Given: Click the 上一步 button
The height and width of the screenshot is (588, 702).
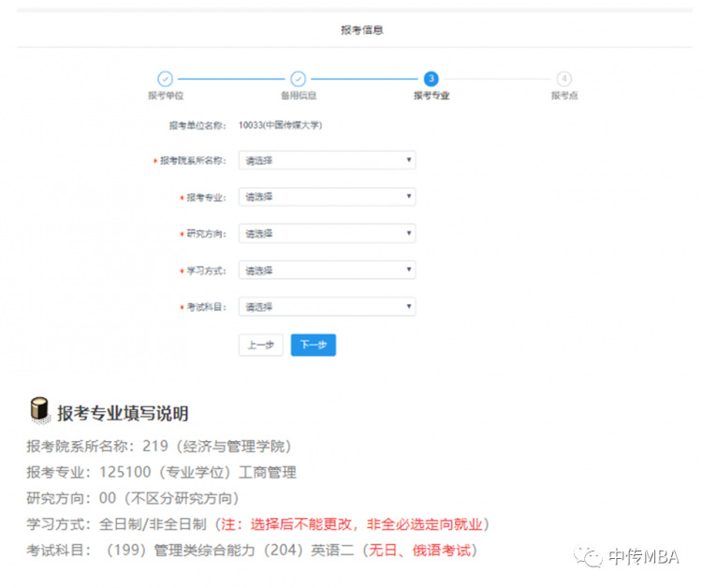Looking at the screenshot, I should click(261, 345).
